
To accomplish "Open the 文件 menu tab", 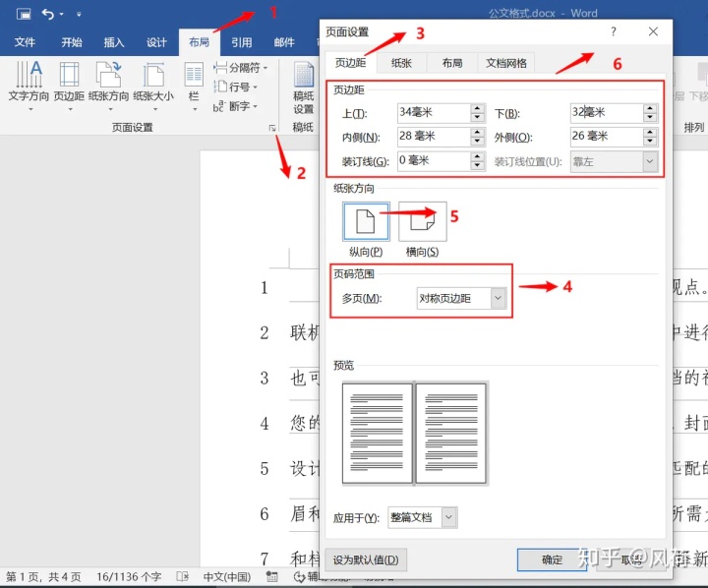I will click(x=25, y=42).
